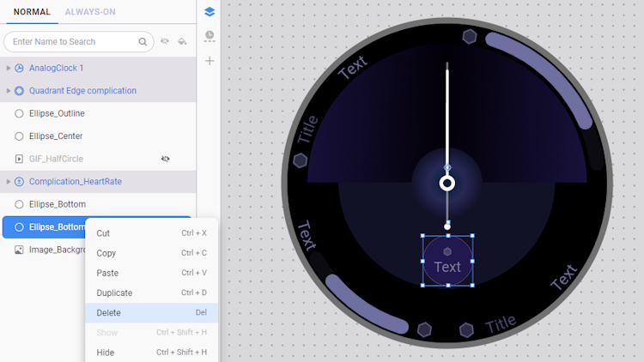Click the AnalogClock 1 layer icon

(x=19, y=68)
